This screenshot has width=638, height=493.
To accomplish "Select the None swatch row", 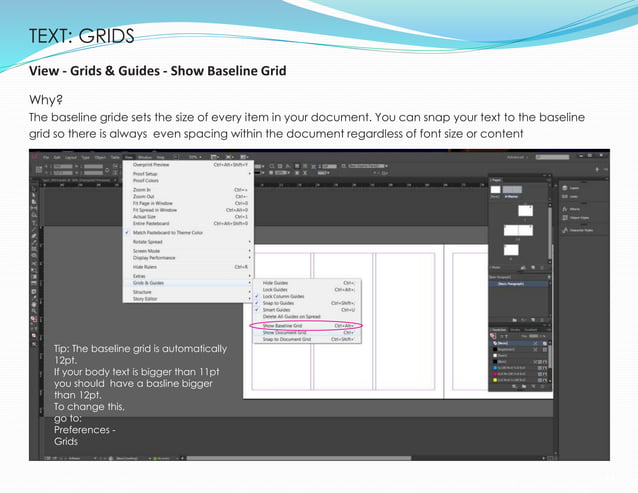I will pos(519,343).
